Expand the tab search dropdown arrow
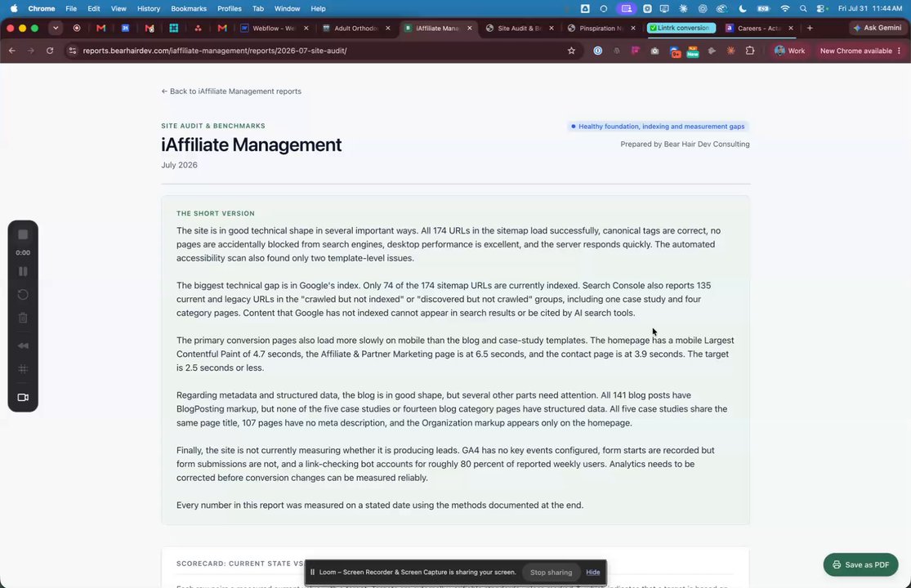Image resolution: width=911 pixels, height=588 pixels. (56, 28)
